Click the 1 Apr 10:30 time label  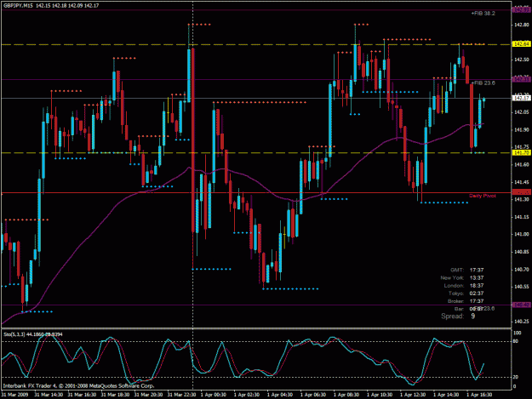[x=380, y=395]
